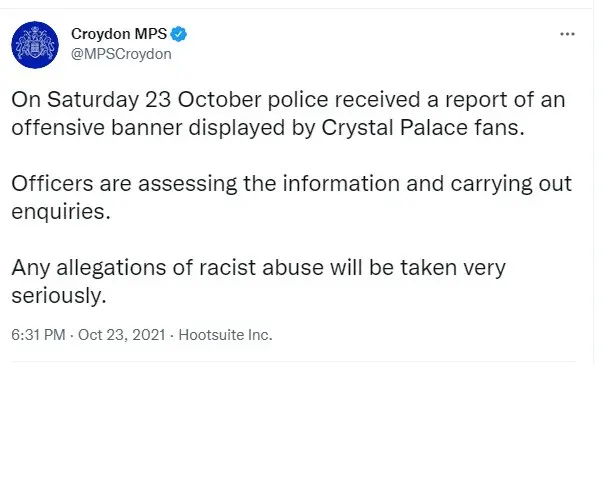Screen dimensions: 610x480
Task: Open the Hootsuite Inc. source label
Action: coord(225,335)
